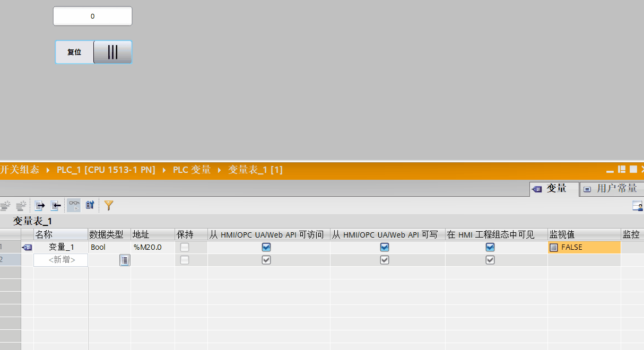Click the tag icon in row 变量_1
This screenshot has width=644, height=350.
(27, 247)
